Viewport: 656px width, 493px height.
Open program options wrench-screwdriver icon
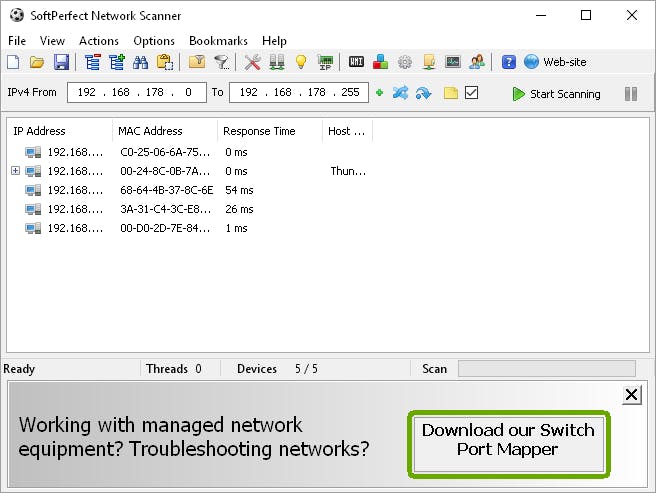tap(253, 62)
